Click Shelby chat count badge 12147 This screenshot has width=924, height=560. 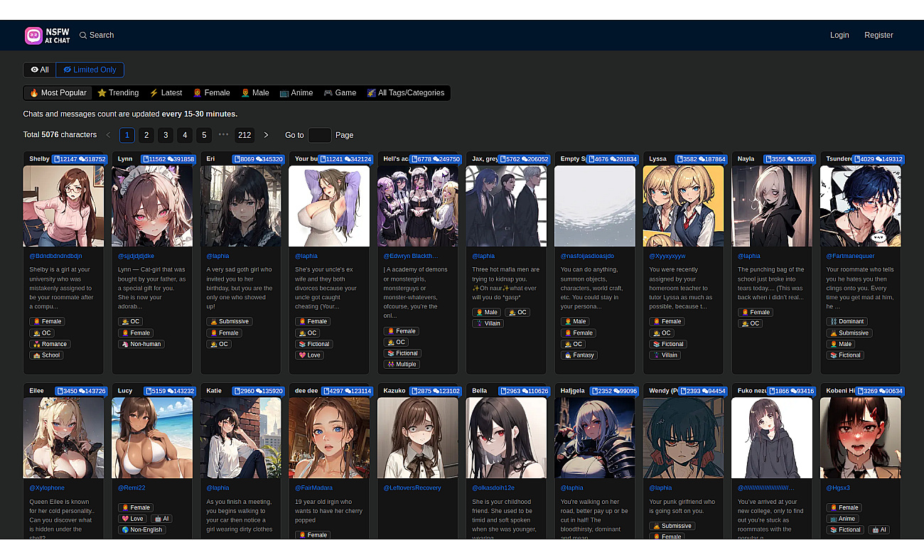click(x=66, y=159)
